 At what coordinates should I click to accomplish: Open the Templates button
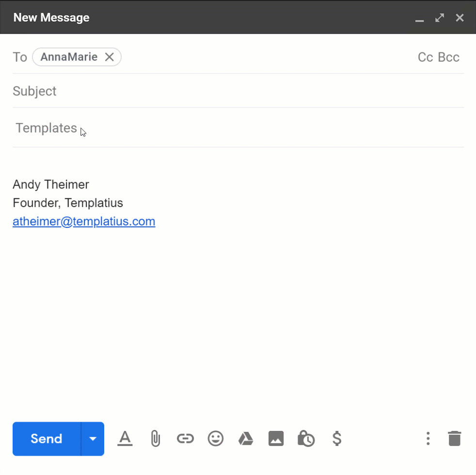click(46, 128)
